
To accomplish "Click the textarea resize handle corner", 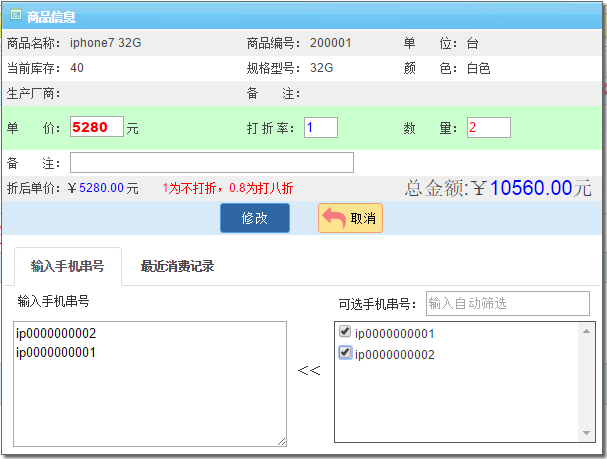I will (282, 441).
